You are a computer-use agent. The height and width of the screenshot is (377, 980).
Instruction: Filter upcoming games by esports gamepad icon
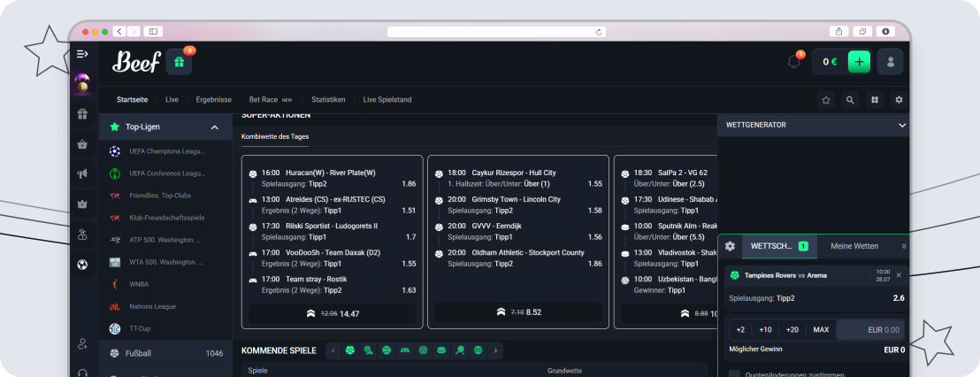405,350
